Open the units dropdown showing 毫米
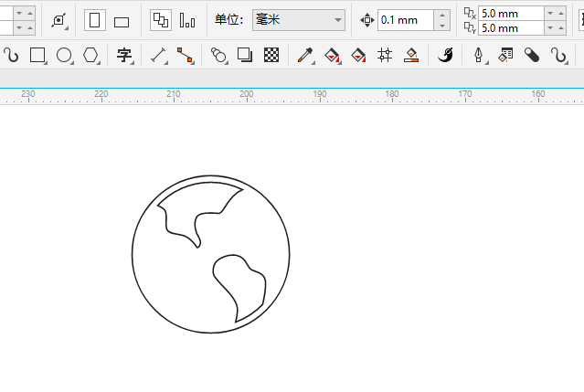584x392 pixels. point(299,20)
